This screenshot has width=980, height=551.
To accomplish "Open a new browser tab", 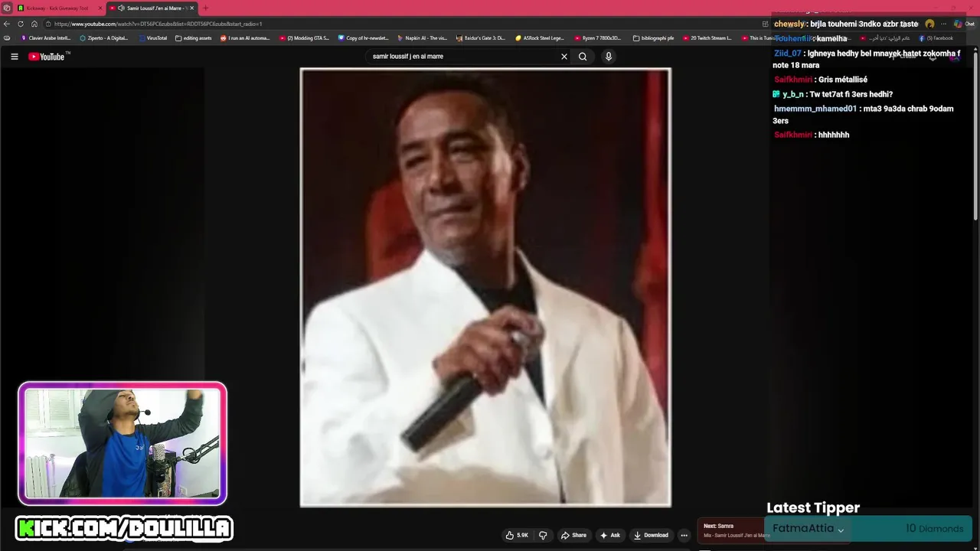I will pyautogui.click(x=205, y=8).
